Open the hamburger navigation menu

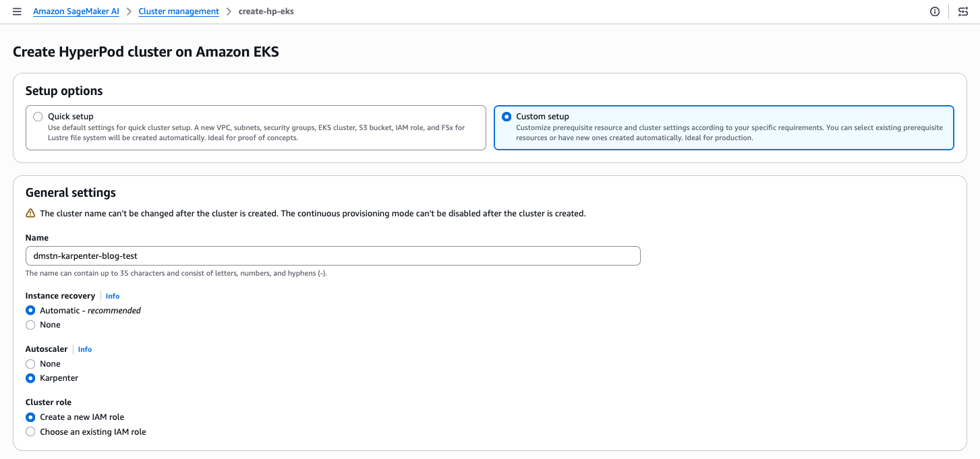tap(17, 11)
